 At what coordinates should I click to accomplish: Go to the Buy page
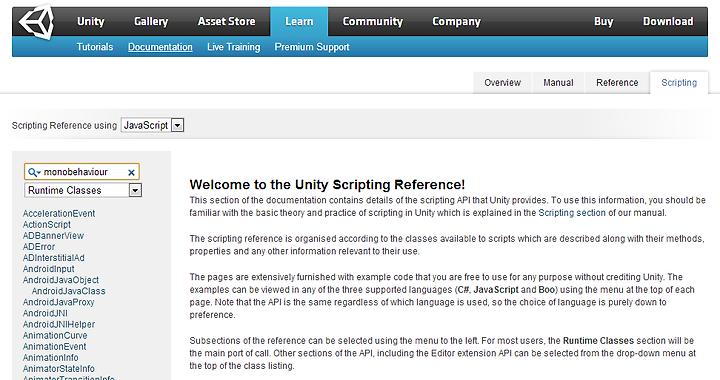coord(603,22)
